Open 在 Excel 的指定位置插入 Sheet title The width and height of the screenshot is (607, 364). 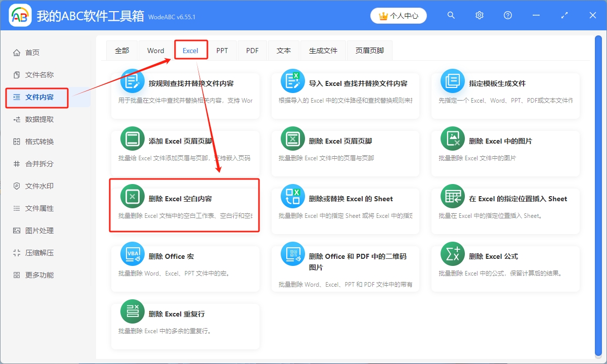[518, 199]
